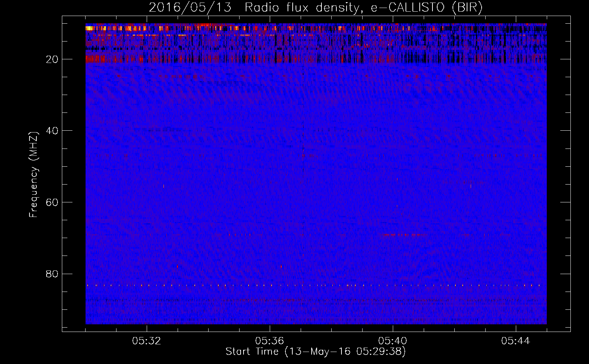Click the 'Frequency (MHZ)' y-axis label
Image resolution: width=589 pixels, height=364 pixels.
(x=33, y=175)
